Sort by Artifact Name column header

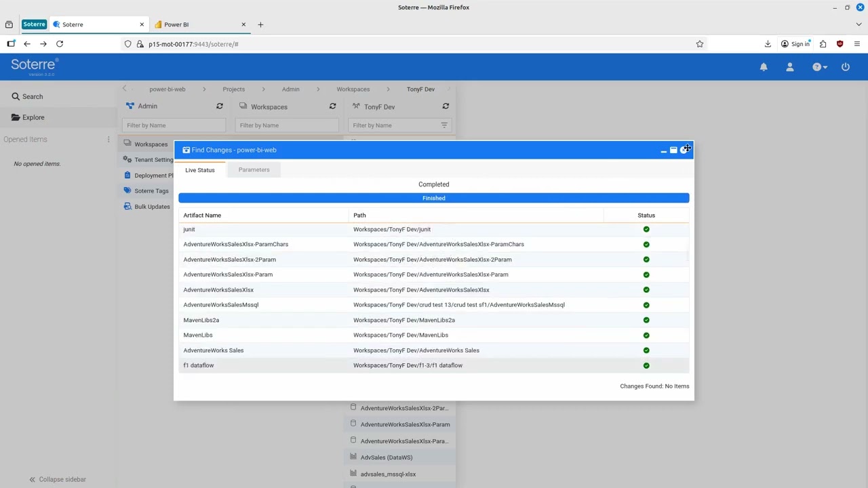click(x=202, y=216)
